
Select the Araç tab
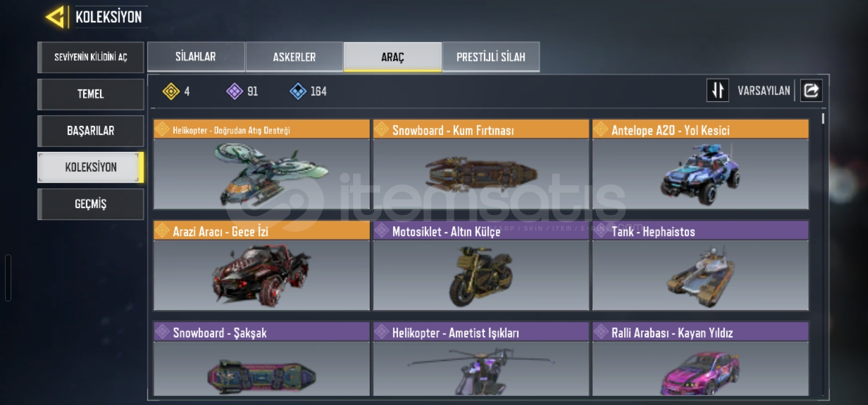pyautogui.click(x=392, y=57)
